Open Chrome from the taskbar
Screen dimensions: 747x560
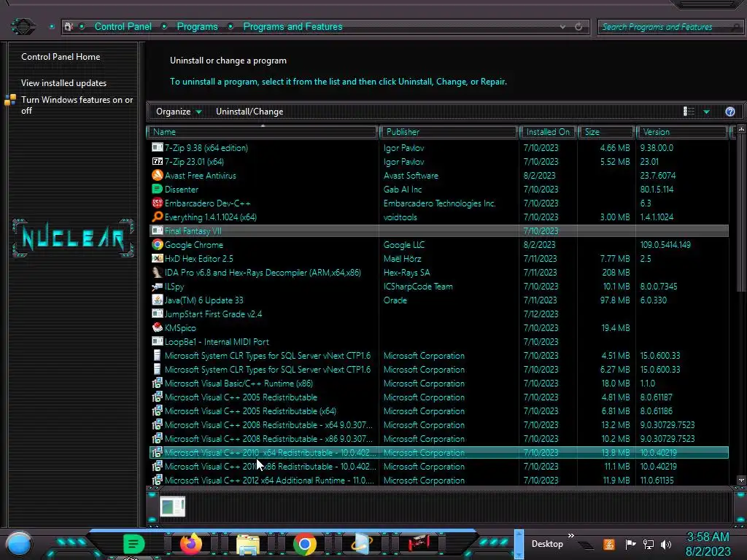[x=305, y=544]
